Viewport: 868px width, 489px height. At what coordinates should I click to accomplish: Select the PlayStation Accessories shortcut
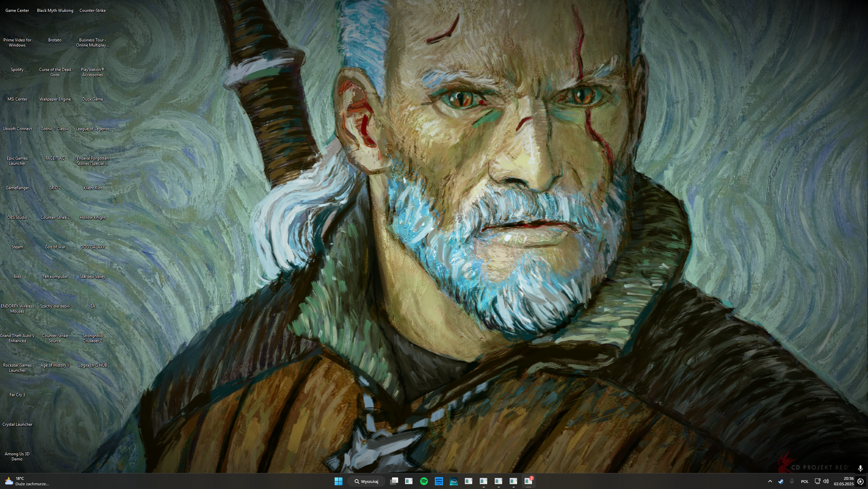(92, 72)
